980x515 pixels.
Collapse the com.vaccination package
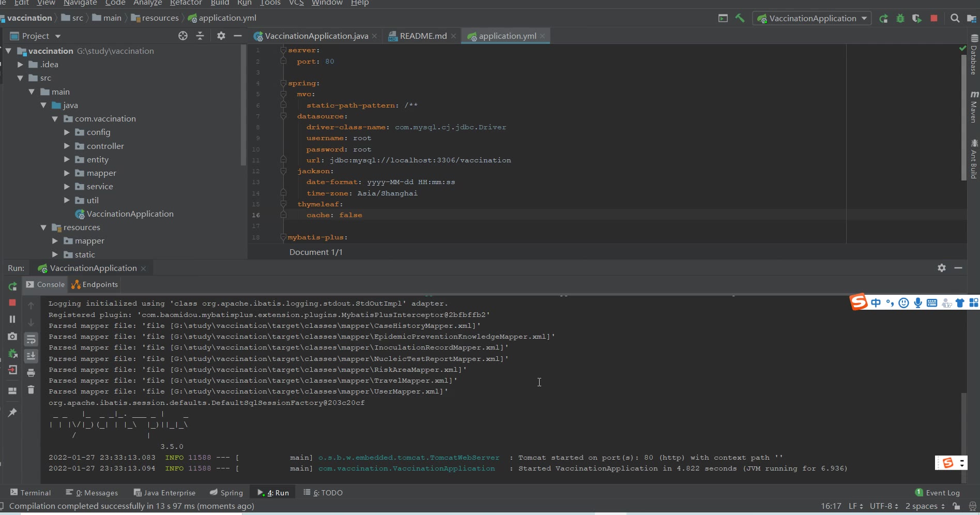[55, 118]
